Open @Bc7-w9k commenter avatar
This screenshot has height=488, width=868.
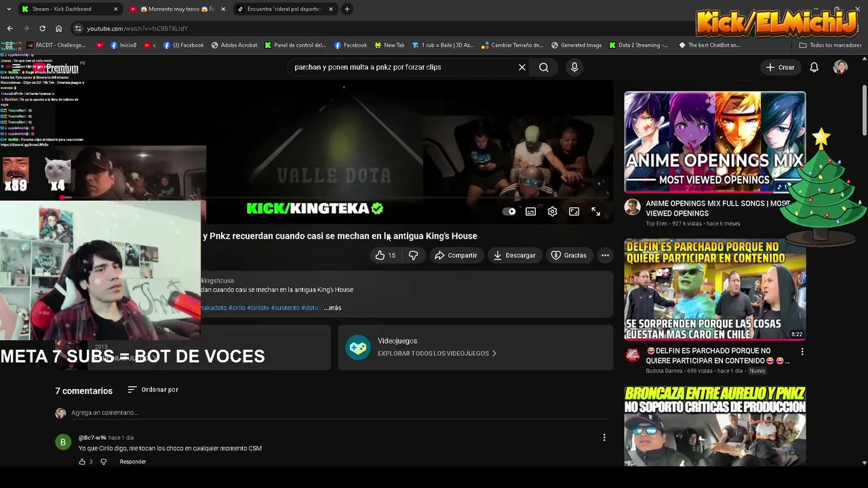[x=63, y=443]
